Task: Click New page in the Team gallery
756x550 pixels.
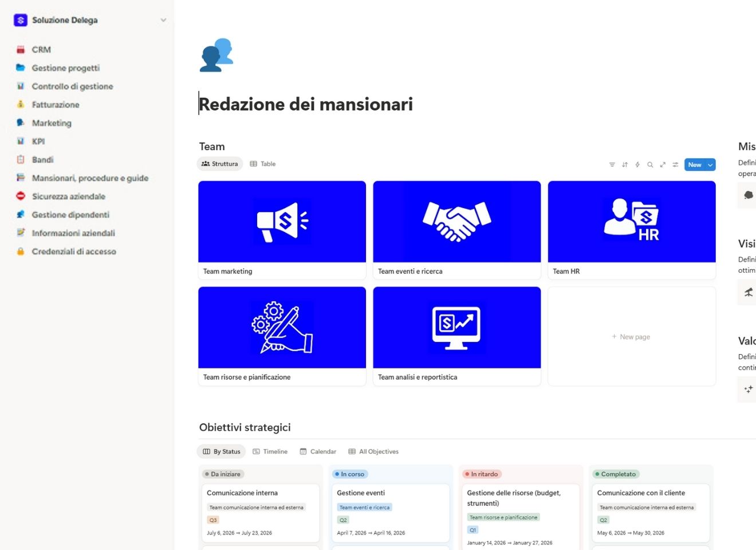Action: (x=631, y=336)
